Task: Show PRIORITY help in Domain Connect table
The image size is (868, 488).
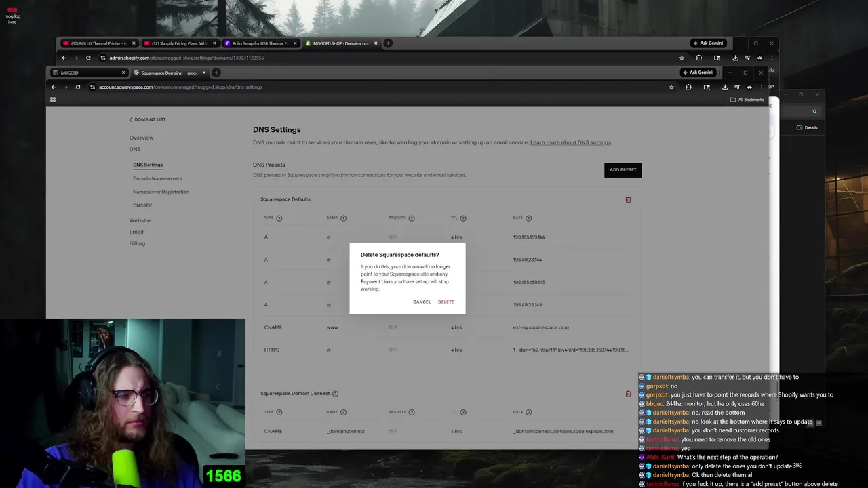Action: tap(412, 412)
